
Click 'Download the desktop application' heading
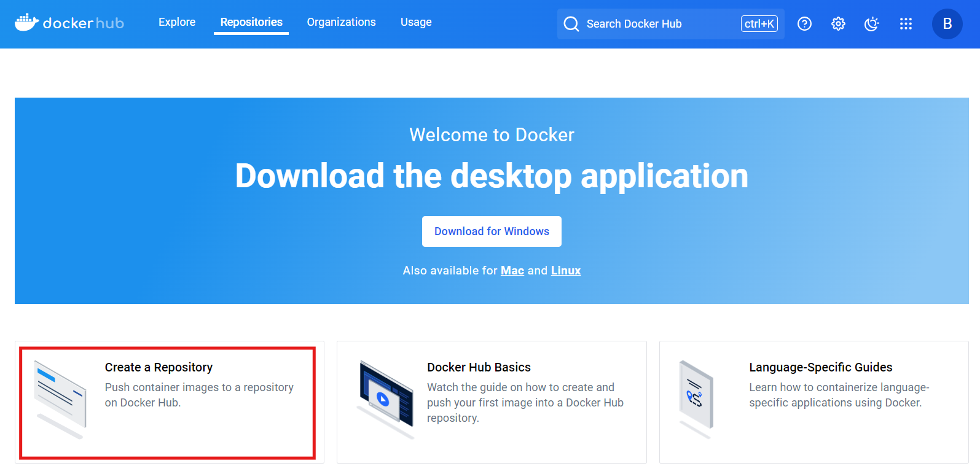492,176
